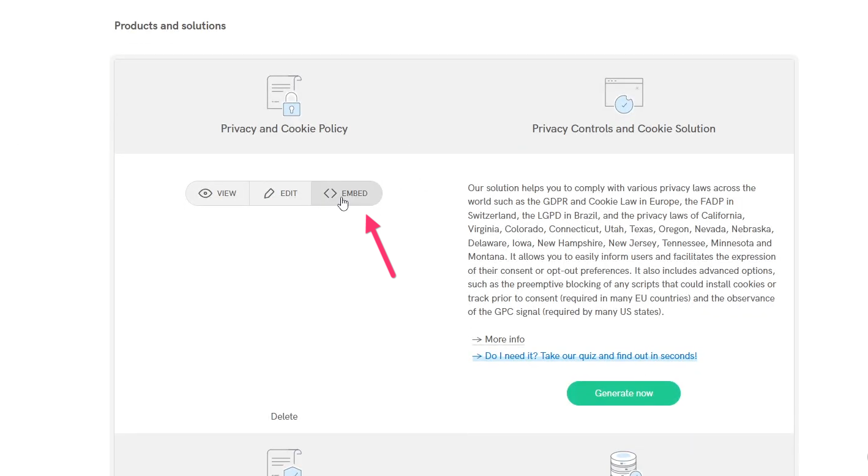The height and width of the screenshot is (476, 868).
Task: Click the pencil icon in the EDIT button
Action: (269, 194)
